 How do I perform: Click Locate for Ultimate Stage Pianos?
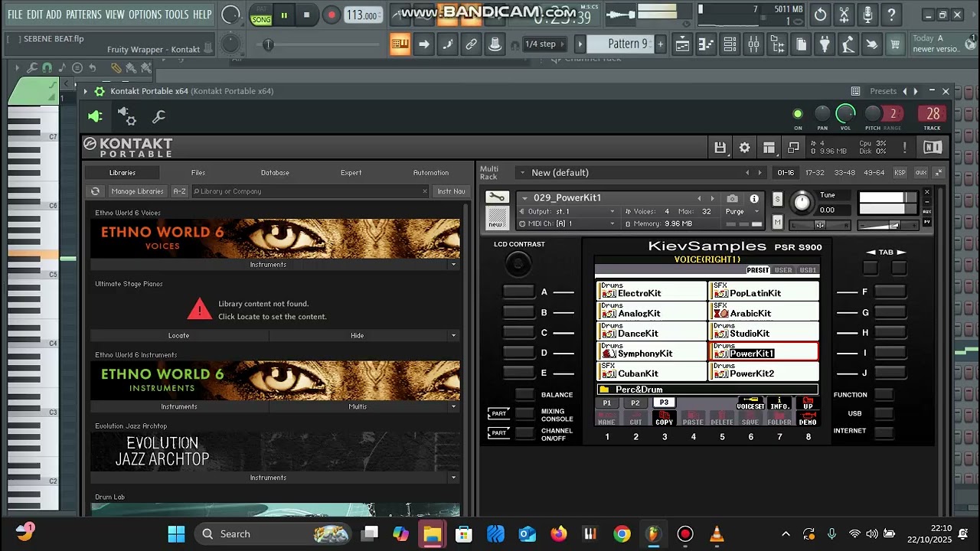pyautogui.click(x=179, y=335)
